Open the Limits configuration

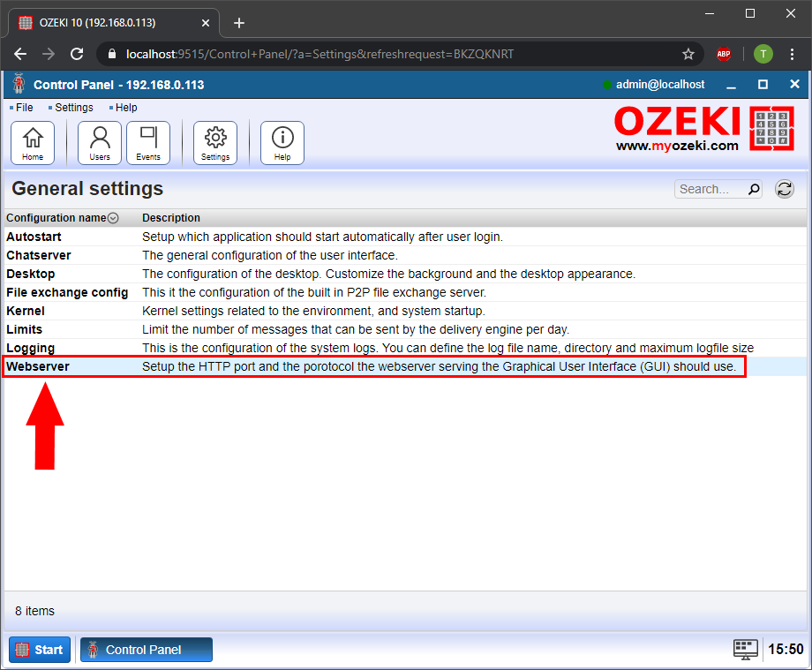[x=25, y=330]
